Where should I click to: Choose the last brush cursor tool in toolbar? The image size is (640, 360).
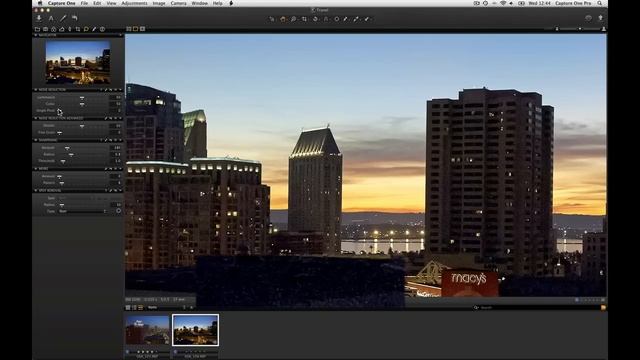pyautogui.click(x=367, y=19)
